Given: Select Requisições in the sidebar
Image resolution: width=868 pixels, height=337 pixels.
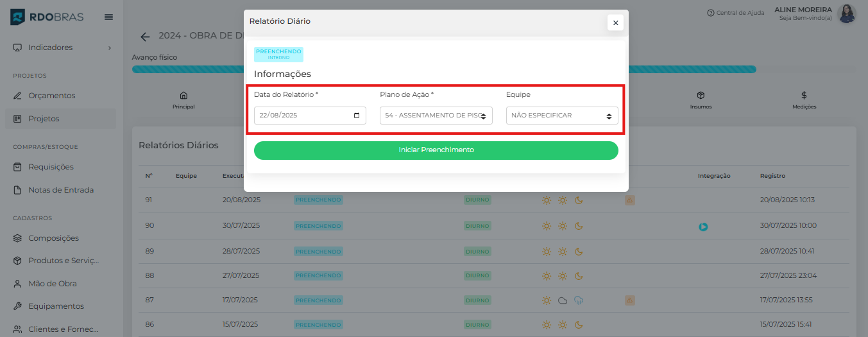Looking at the screenshot, I should pos(51,167).
